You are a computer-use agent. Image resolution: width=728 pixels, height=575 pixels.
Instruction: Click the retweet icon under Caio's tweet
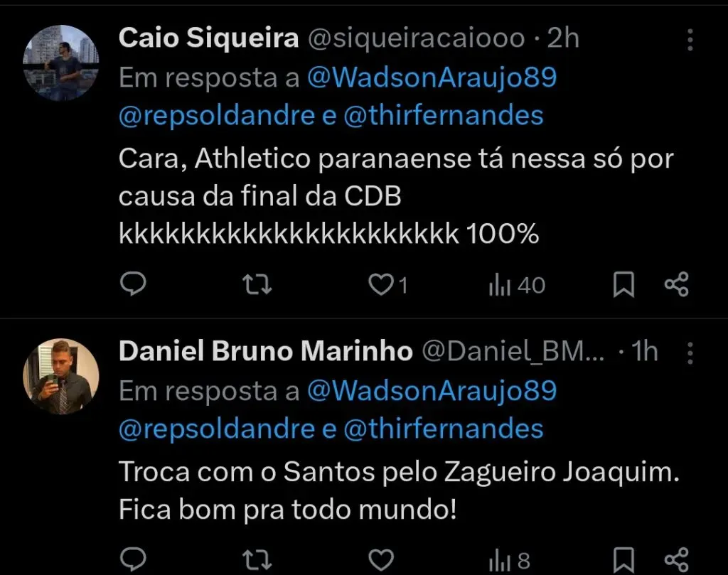pyautogui.click(x=257, y=284)
